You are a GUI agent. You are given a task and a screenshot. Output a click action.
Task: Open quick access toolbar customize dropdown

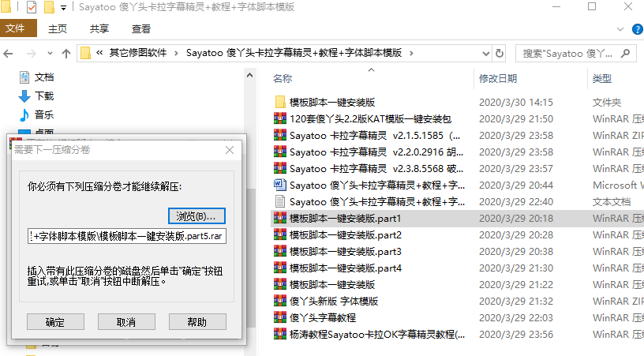pyautogui.click(x=63, y=7)
